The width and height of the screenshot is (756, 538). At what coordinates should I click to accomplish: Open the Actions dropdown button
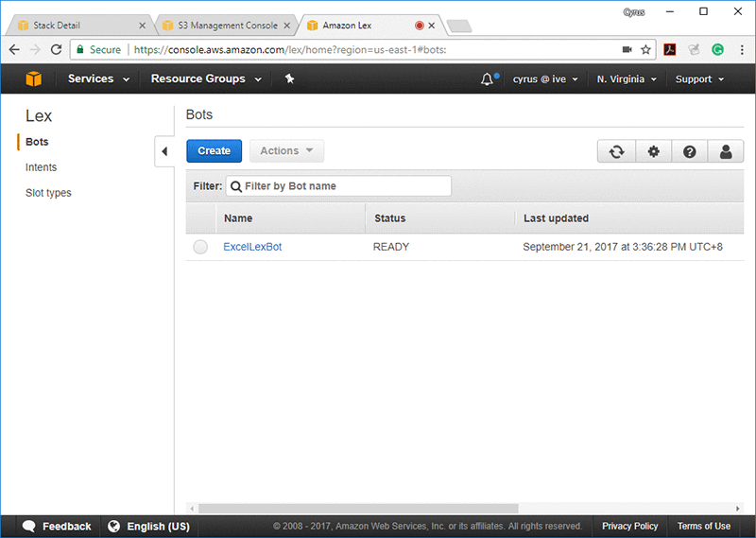[x=286, y=151]
